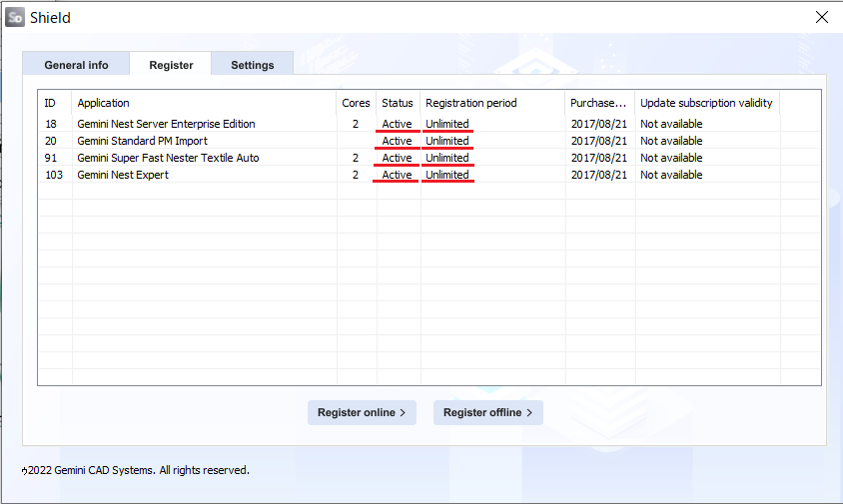Click the Status column header
Screen dimensions: 843x504
[x=398, y=103]
